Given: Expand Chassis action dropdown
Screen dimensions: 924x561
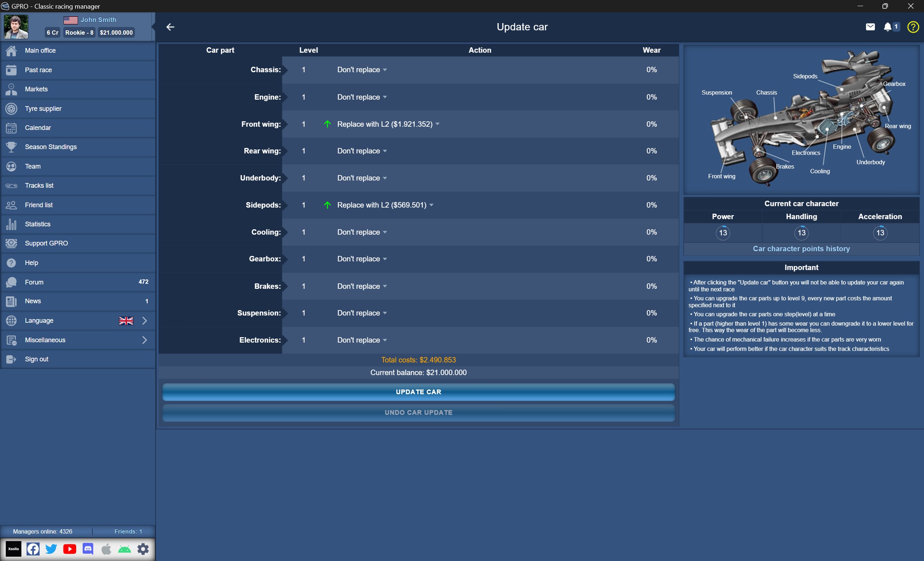Looking at the screenshot, I should [x=362, y=70].
